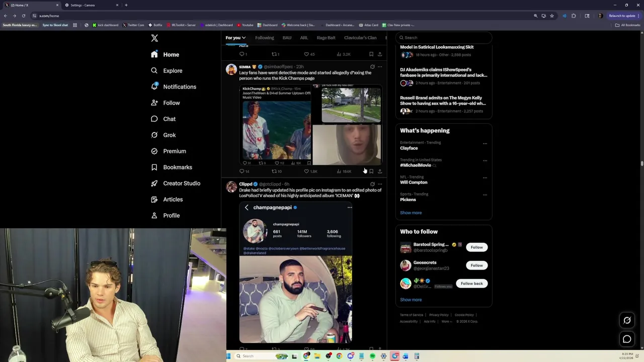Open more options for #MichaelMovie trend

[x=485, y=160]
